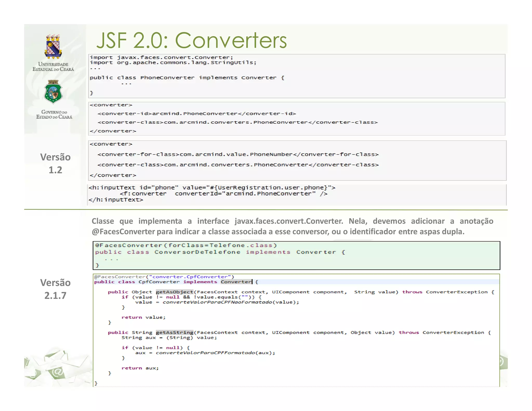The width and height of the screenshot is (532, 411).
Task: Click '@FacesConverter("converter.CpfConverter")' annotation line
Action: 164,277
